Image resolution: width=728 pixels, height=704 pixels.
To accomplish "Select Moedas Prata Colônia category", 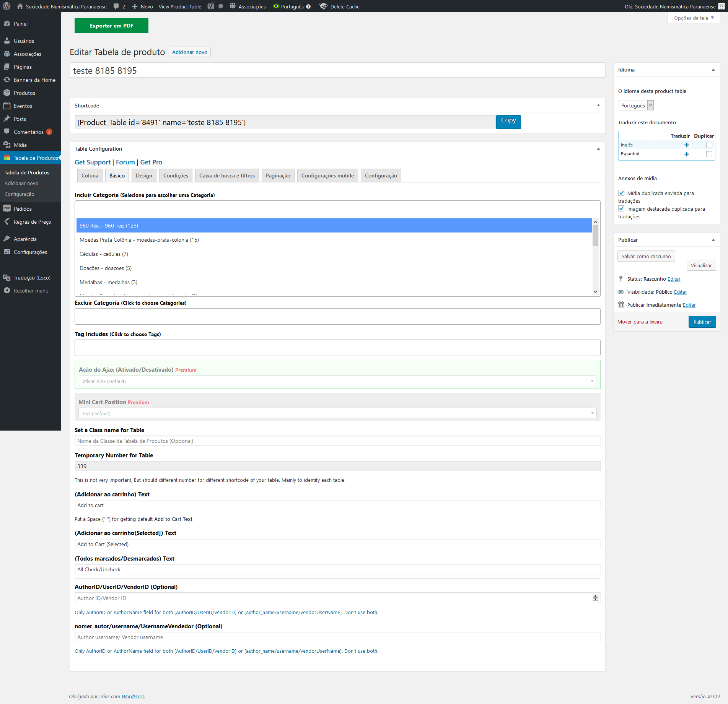I will (x=334, y=240).
